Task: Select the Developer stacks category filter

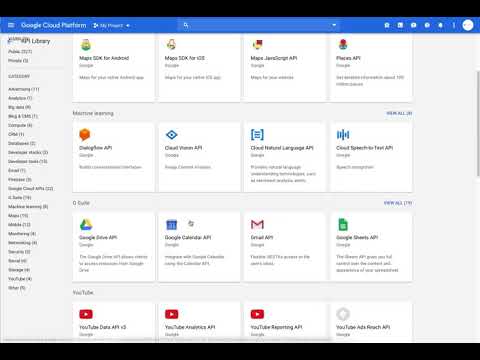Action: coord(28,152)
